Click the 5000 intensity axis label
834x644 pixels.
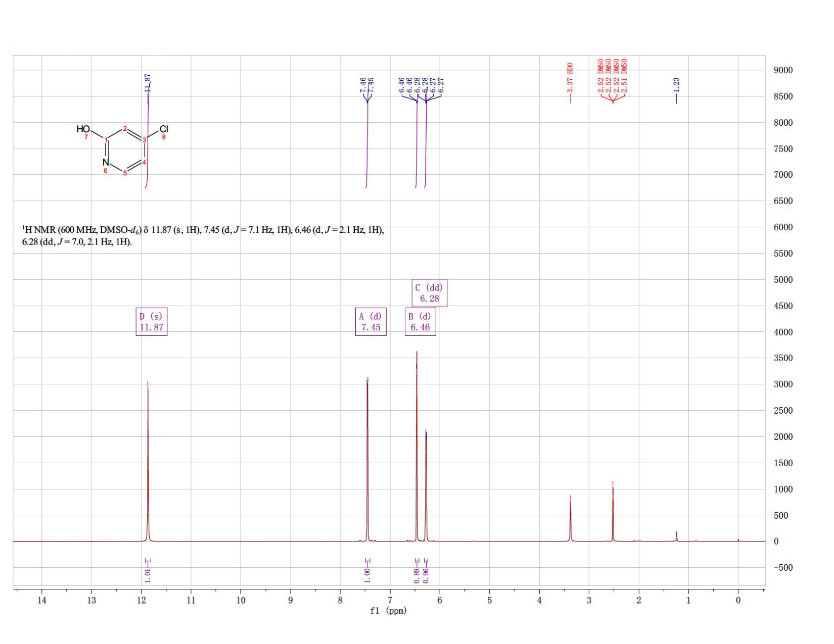point(783,280)
